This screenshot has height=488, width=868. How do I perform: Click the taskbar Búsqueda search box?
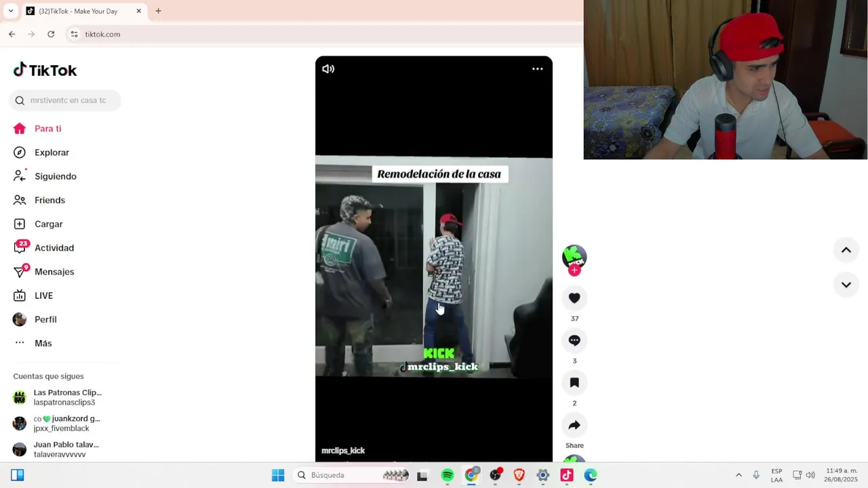[x=353, y=475]
